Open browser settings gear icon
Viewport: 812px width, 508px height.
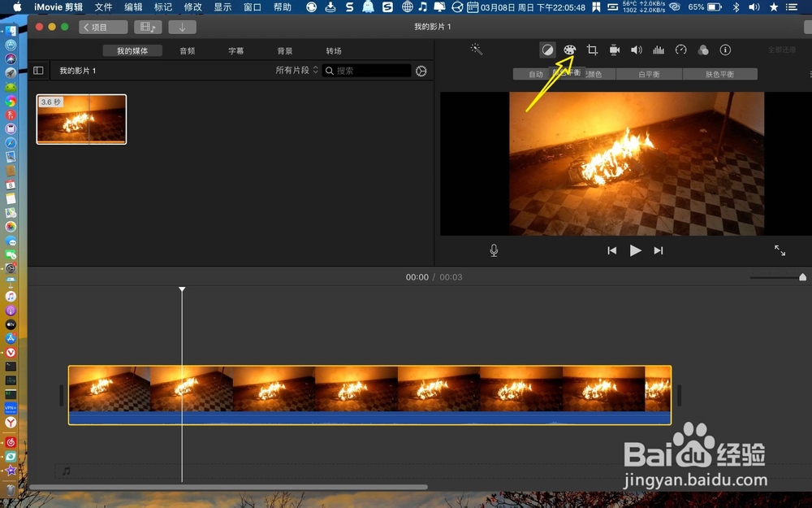tap(421, 71)
